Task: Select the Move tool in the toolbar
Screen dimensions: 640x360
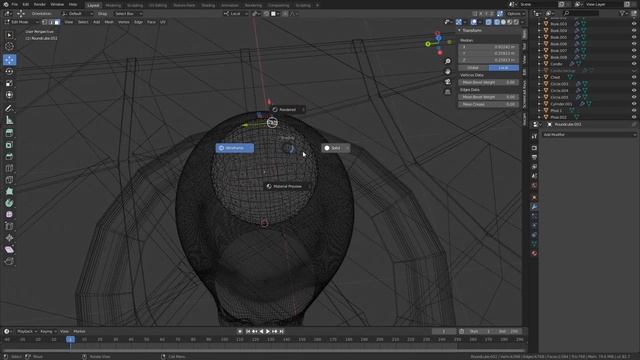Action: click(x=9, y=60)
